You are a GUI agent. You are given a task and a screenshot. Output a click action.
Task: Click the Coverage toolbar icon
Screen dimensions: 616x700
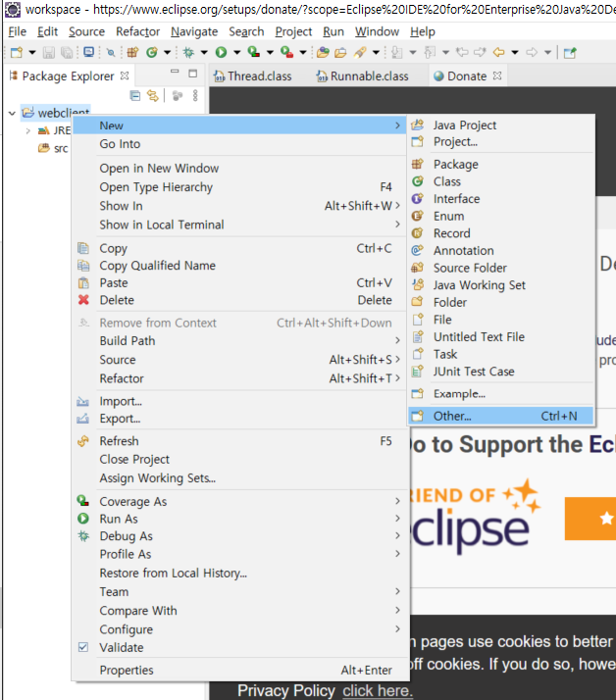click(254, 53)
